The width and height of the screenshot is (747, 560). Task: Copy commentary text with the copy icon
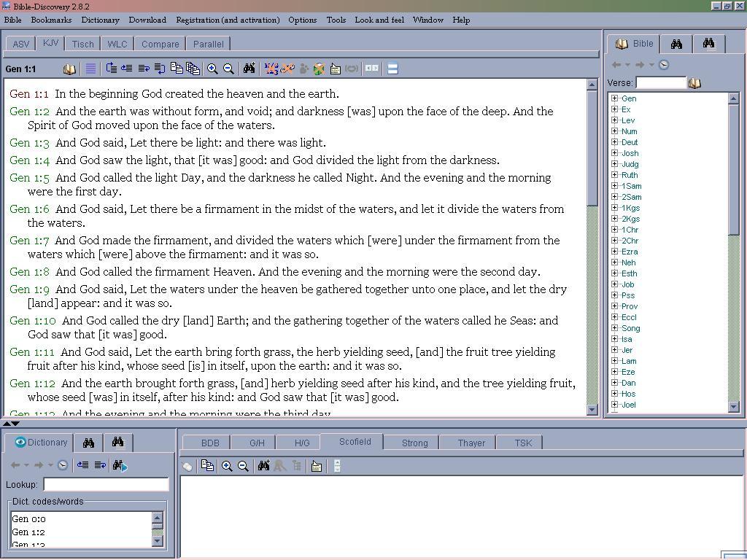(x=207, y=466)
